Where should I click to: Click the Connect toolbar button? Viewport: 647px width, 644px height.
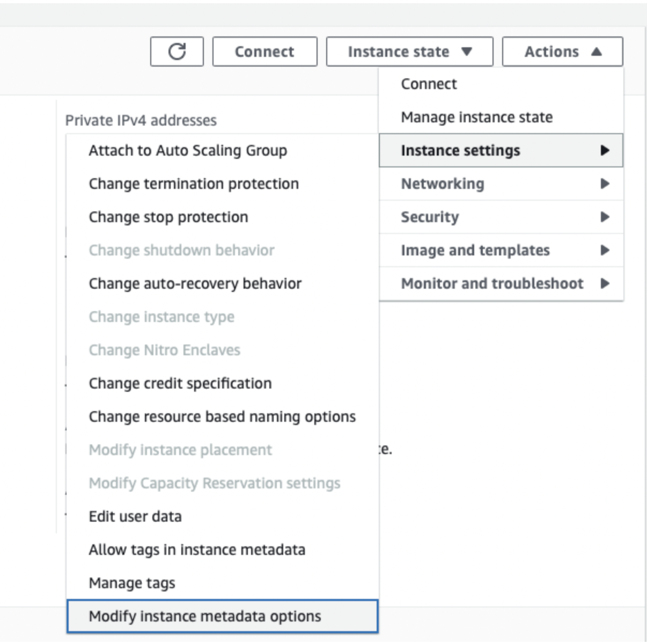[264, 52]
